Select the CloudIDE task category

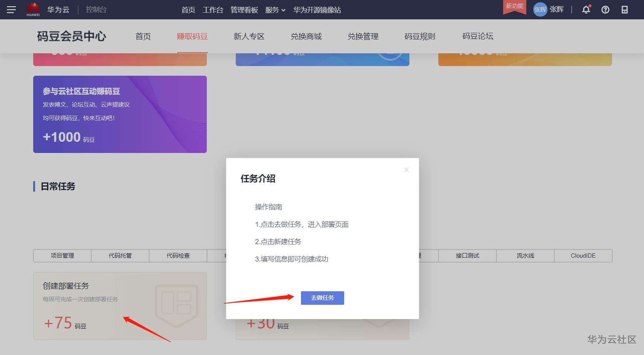pyautogui.click(x=583, y=256)
